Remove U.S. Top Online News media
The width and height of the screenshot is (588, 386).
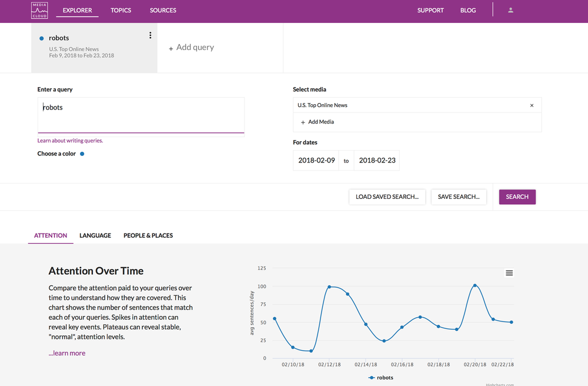point(532,105)
